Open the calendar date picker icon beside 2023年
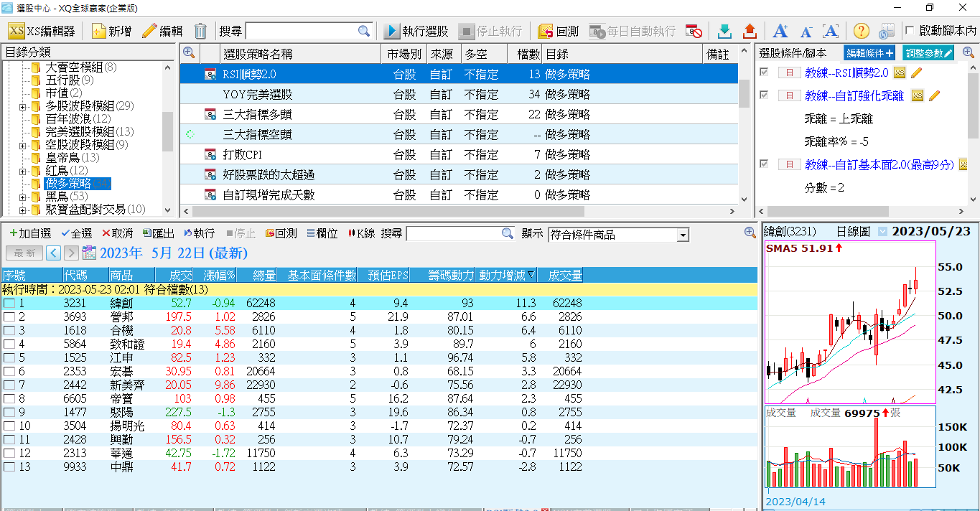This screenshot has width=980, height=511. (90, 252)
